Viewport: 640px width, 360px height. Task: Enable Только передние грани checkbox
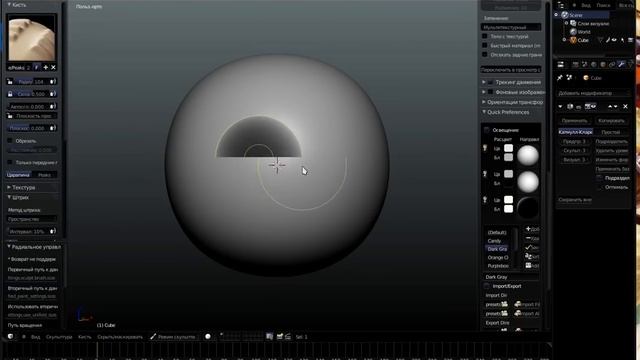point(10,162)
